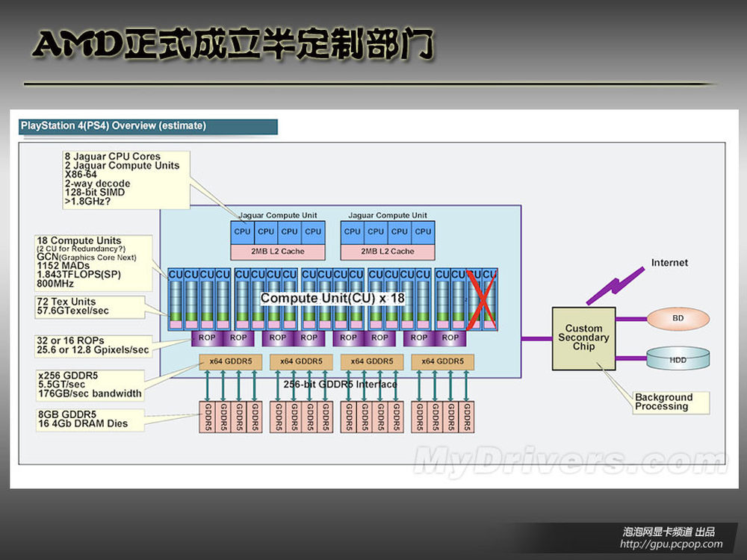747x560 pixels.
Task: Open the http://gpu.pcpop.com link
Action: coord(672,544)
